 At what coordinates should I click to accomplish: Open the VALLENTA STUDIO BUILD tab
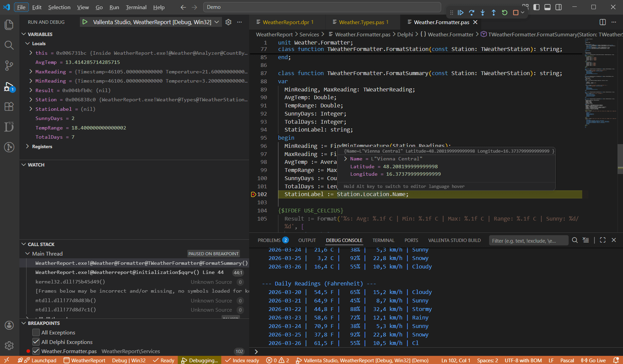(x=454, y=240)
